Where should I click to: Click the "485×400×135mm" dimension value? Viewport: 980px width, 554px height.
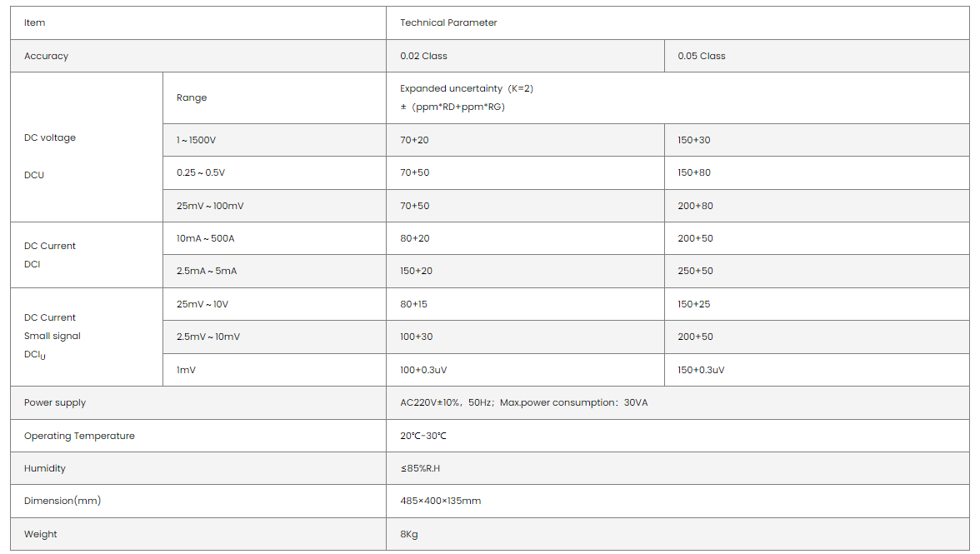pyautogui.click(x=440, y=501)
